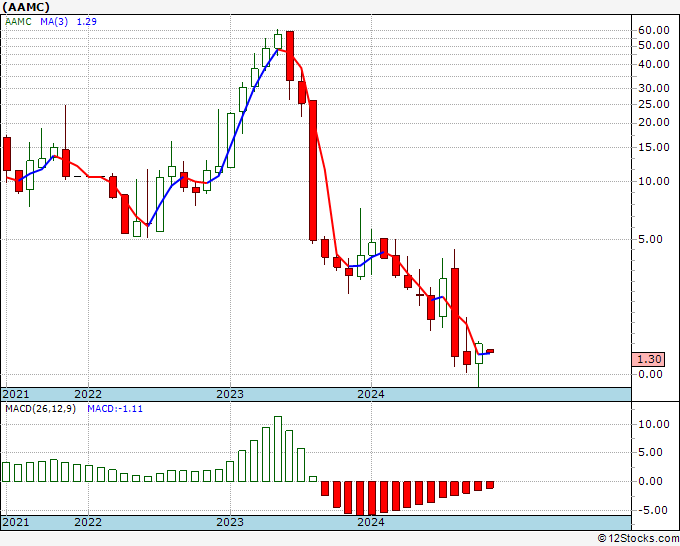Click the MACD -5.00 axis label

(651, 510)
